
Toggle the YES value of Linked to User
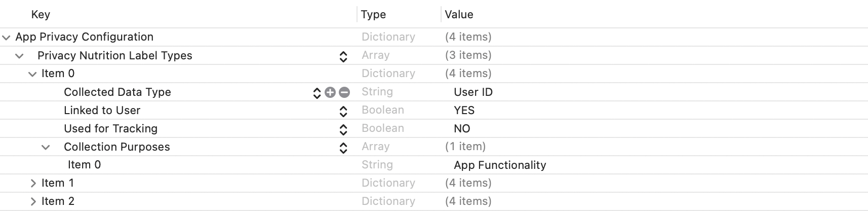click(x=464, y=111)
